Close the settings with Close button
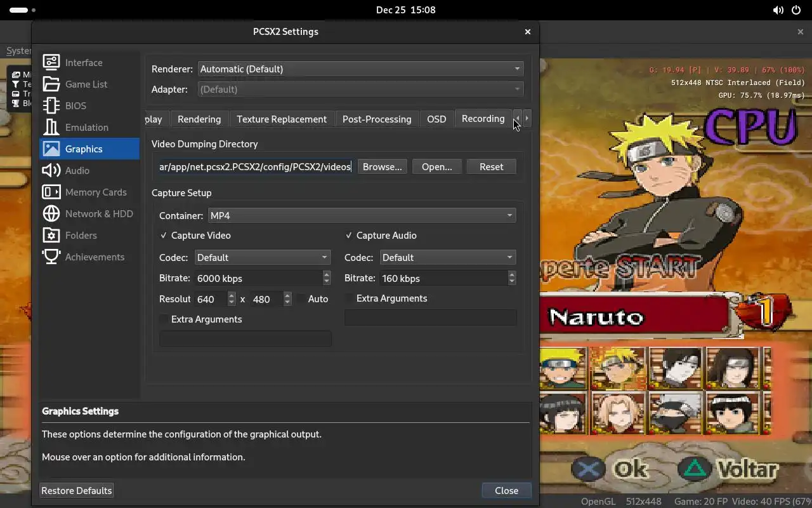Screen dimensions: 812x508 (506, 490)
